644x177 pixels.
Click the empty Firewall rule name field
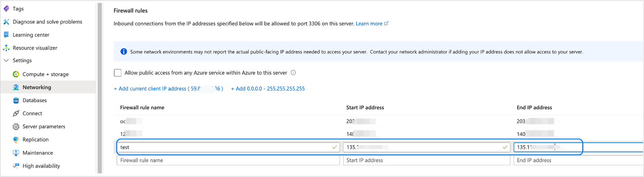click(228, 161)
